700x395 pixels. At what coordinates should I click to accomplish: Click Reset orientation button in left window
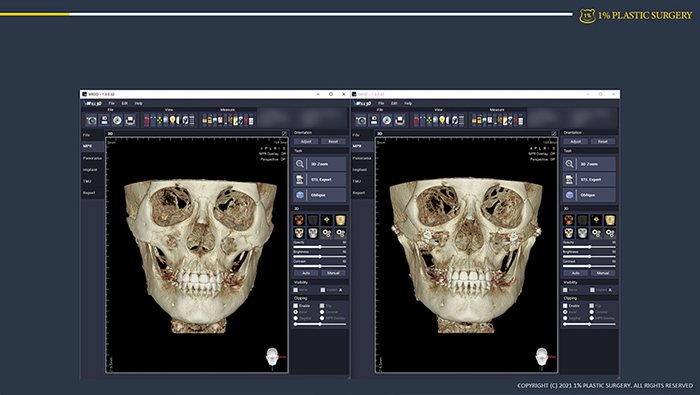point(333,141)
